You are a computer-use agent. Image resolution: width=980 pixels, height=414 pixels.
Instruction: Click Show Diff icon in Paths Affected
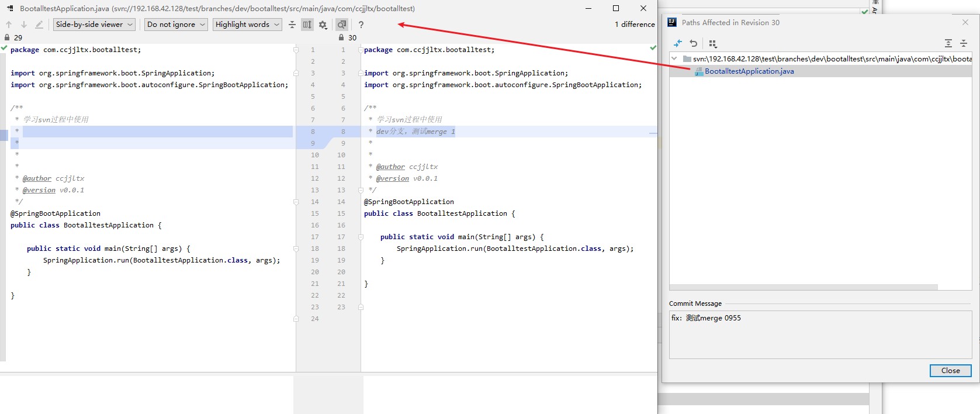[x=678, y=43]
